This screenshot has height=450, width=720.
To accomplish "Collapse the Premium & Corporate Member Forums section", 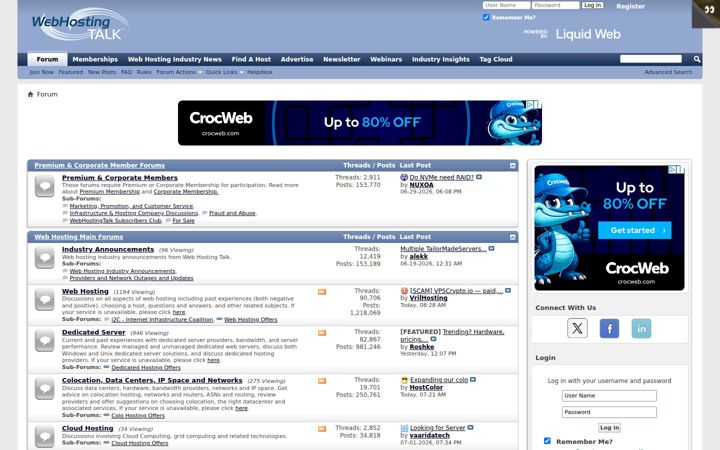I will click(x=513, y=165).
